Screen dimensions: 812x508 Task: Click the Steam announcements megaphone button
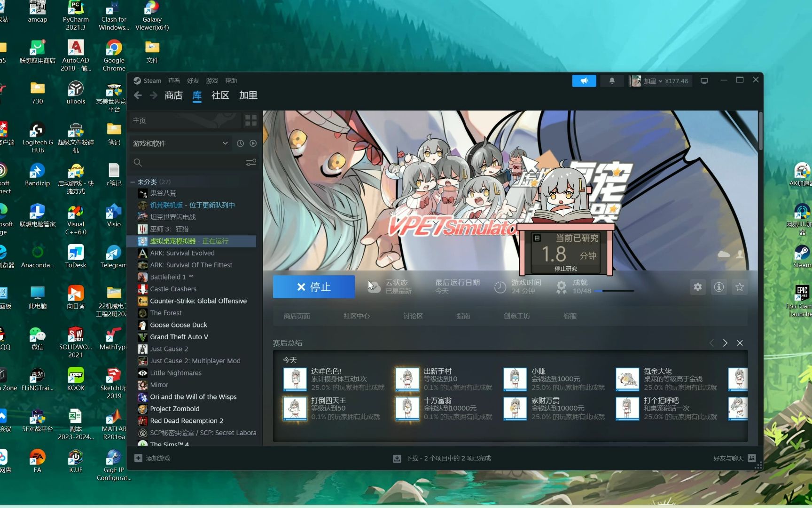pos(584,81)
